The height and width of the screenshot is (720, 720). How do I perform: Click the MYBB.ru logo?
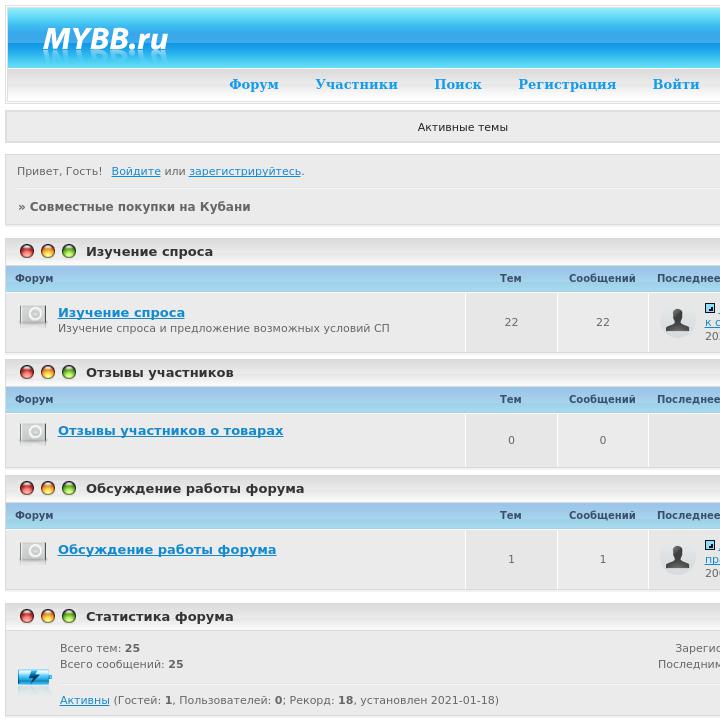pos(106,39)
